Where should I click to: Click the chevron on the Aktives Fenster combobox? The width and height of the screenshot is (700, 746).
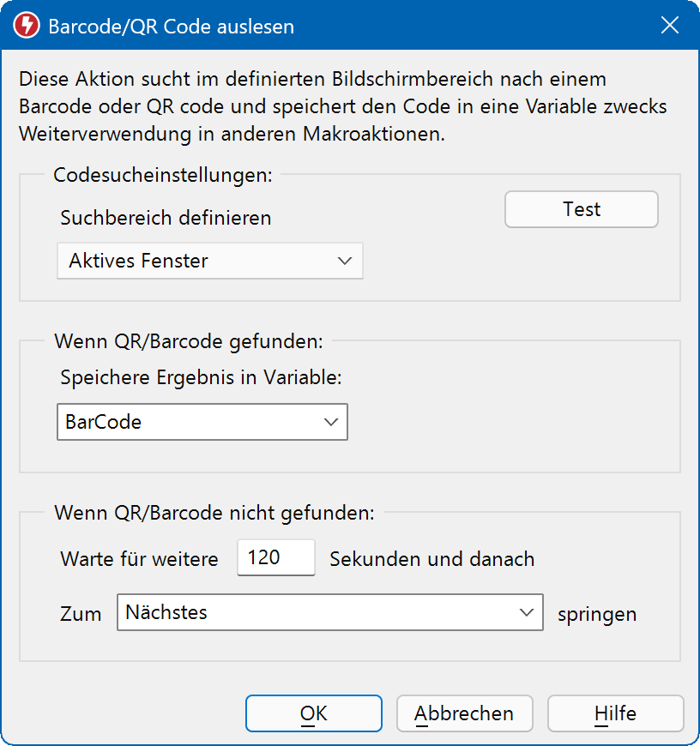347,261
